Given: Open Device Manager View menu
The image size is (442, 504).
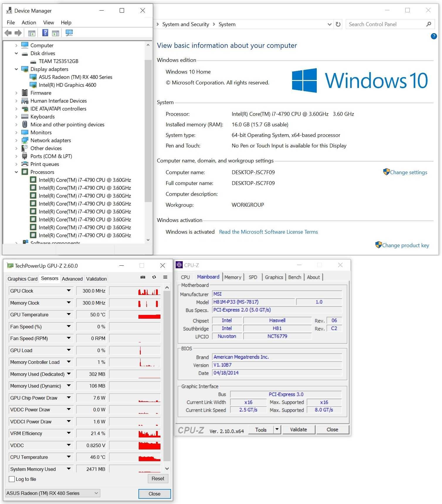Looking at the screenshot, I should [49, 23].
